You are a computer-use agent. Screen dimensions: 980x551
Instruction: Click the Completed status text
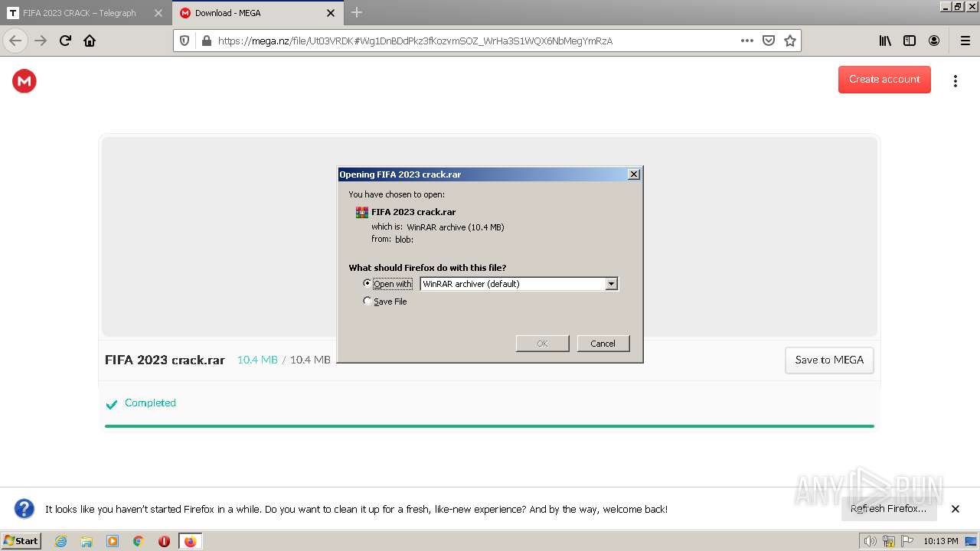tap(150, 403)
